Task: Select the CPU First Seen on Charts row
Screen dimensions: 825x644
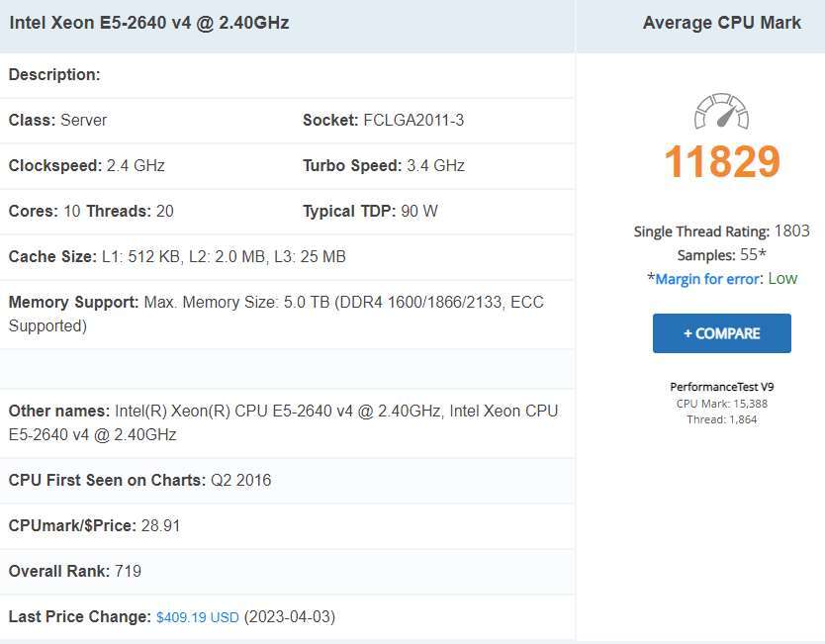Action: (139, 481)
